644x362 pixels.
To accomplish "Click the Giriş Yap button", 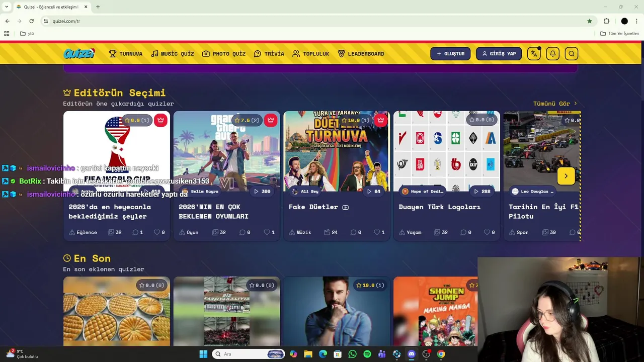I will (499, 54).
